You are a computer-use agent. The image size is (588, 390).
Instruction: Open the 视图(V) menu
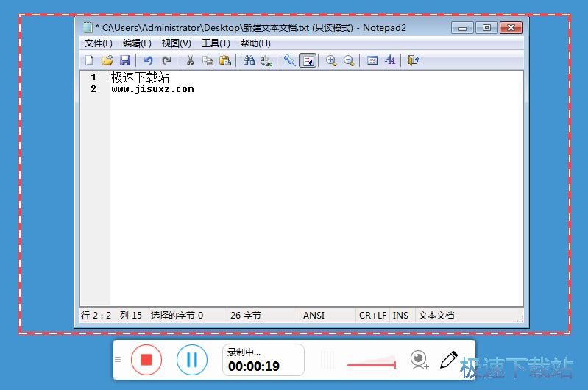click(x=176, y=43)
